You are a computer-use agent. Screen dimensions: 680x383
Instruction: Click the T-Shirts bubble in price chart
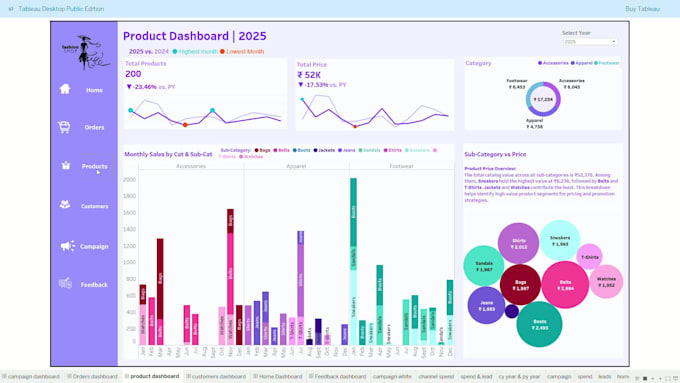[590, 257]
